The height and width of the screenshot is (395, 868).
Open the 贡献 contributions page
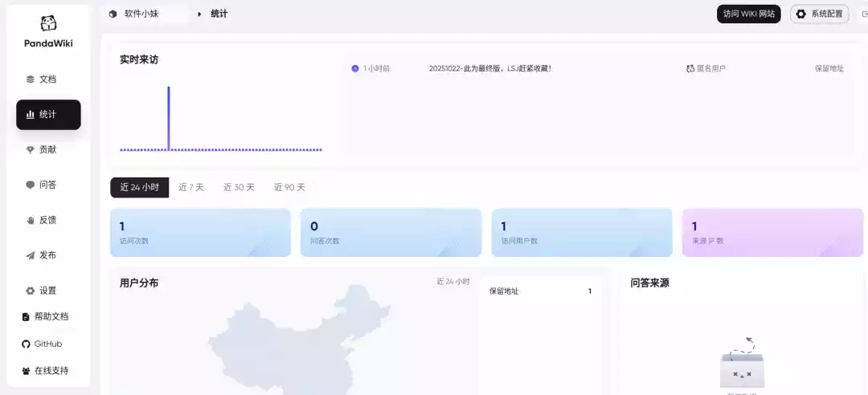click(x=48, y=149)
